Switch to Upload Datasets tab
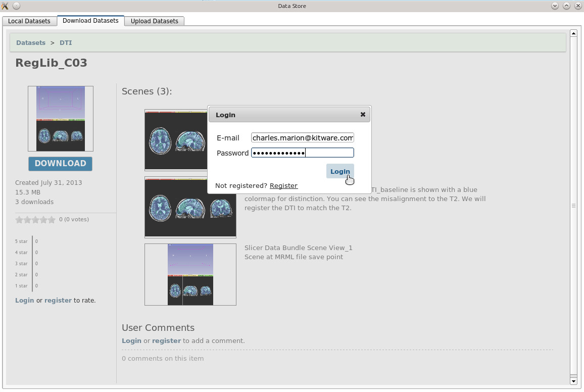This screenshot has width=584, height=392. pos(154,21)
